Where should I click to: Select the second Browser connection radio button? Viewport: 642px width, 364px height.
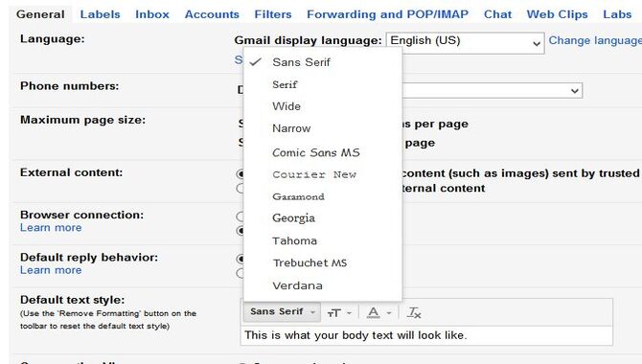(241, 231)
